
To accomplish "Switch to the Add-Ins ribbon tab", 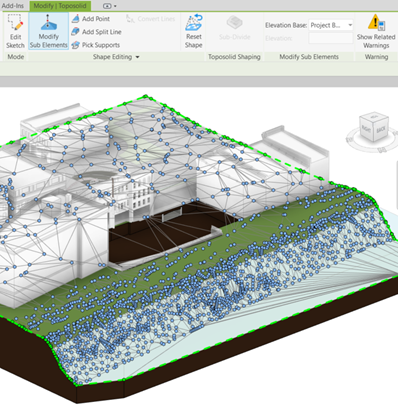I will (x=13, y=6).
